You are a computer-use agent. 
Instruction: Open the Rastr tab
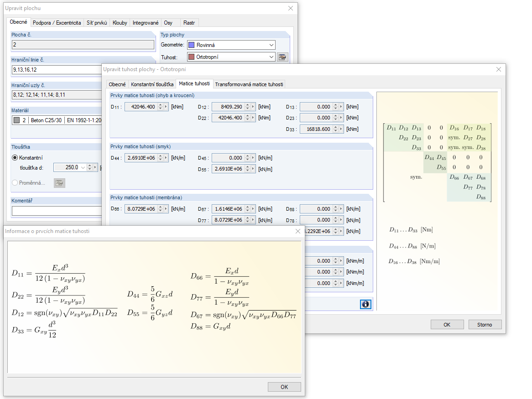click(x=189, y=23)
